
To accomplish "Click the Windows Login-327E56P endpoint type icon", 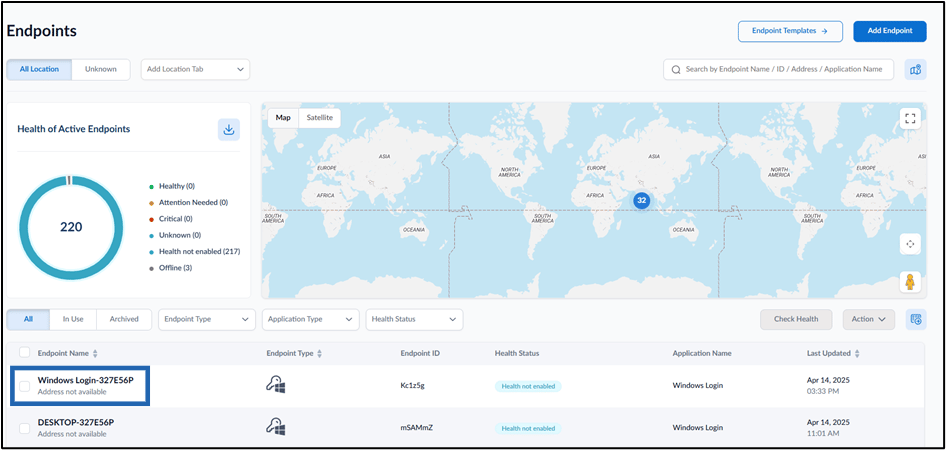I will point(276,385).
